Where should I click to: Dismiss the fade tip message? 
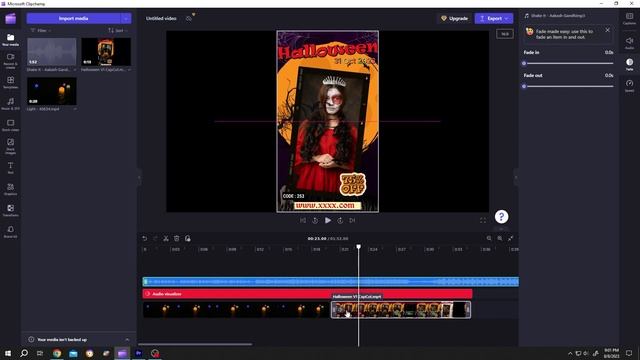coord(607,30)
